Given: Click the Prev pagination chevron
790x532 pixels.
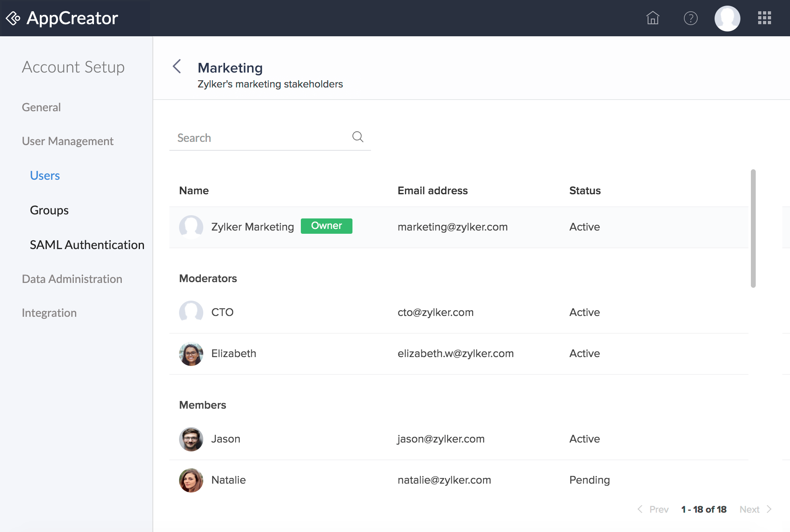Looking at the screenshot, I should [640, 509].
